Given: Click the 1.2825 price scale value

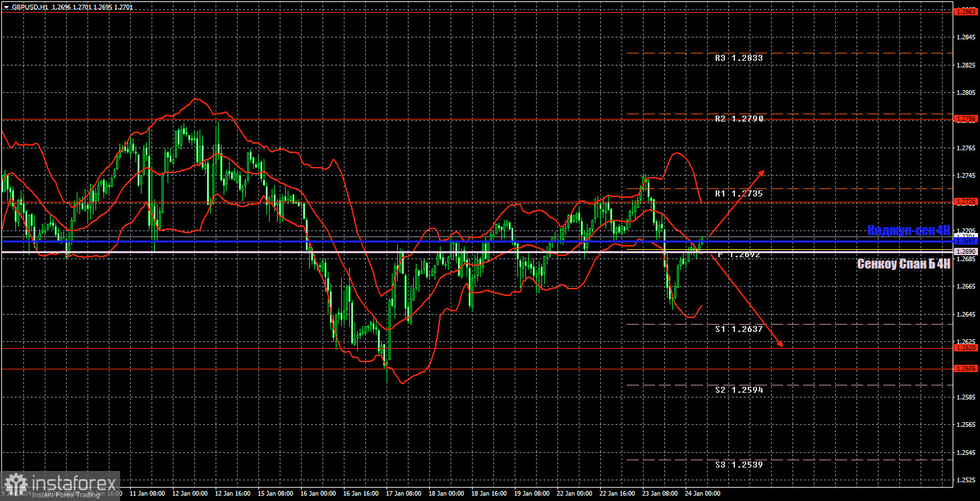Looking at the screenshot, I should [x=966, y=65].
